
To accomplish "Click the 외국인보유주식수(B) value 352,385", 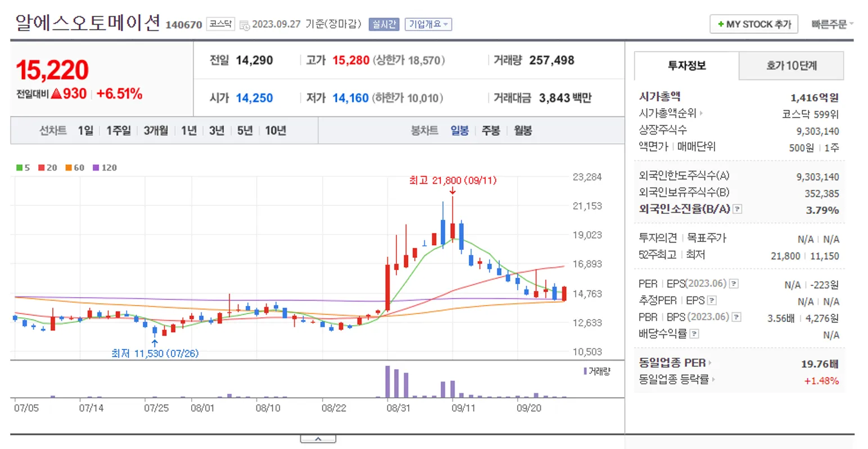I will tap(821, 194).
